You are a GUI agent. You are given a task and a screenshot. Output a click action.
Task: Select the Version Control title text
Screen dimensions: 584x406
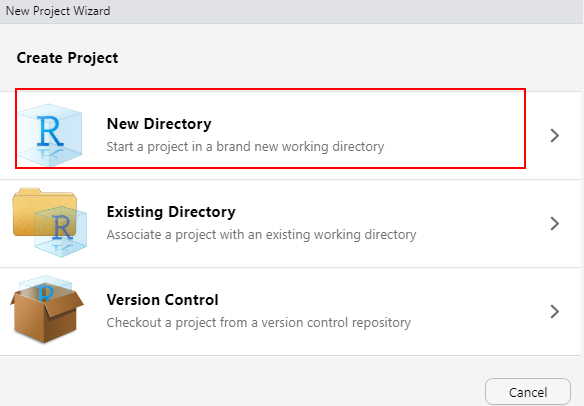click(162, 299)
